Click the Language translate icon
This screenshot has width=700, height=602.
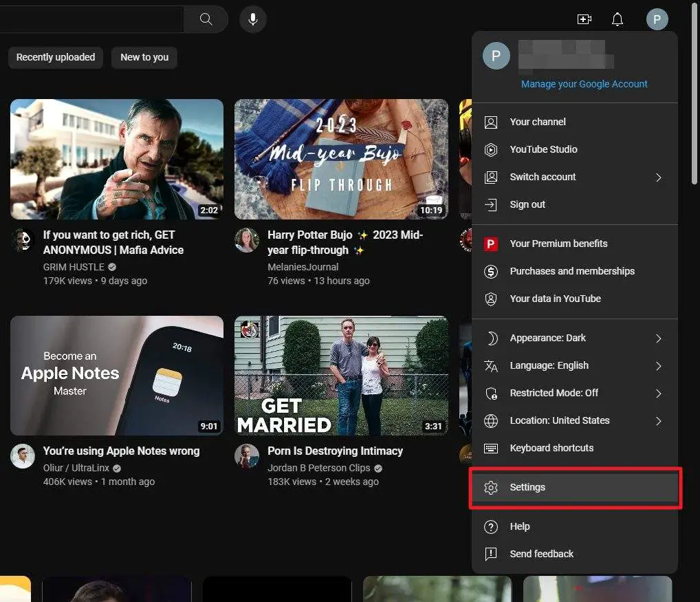491,366
